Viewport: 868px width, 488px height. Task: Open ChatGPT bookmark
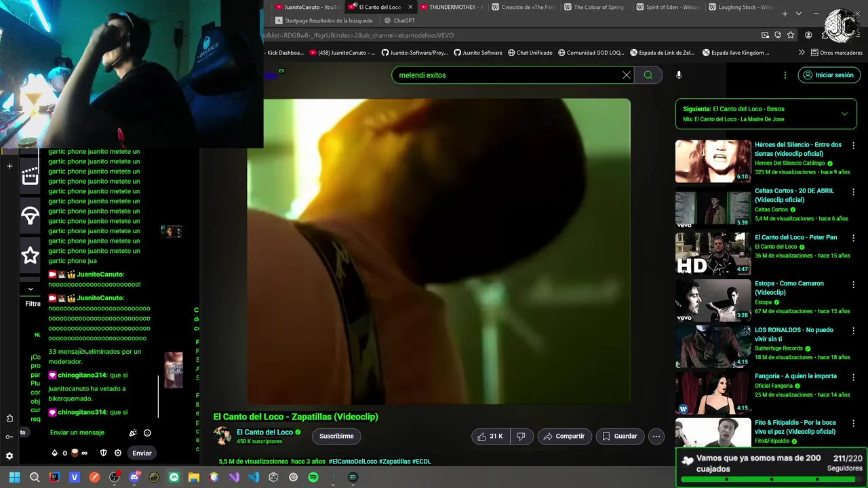[399, 20]
